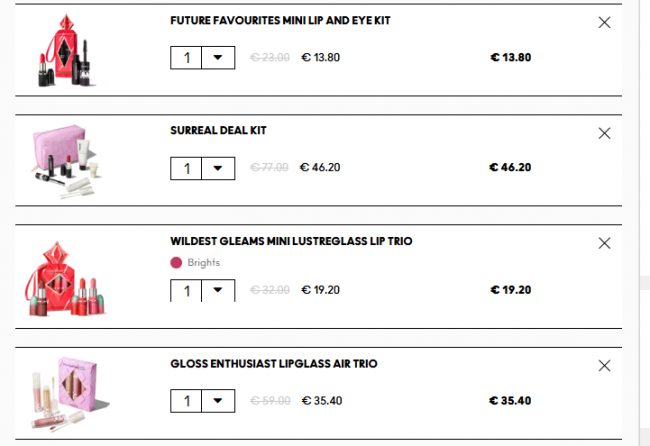
Task: Remove Gloss Enthusiast Lipglass Air Trio item
Action: (604, 366)
